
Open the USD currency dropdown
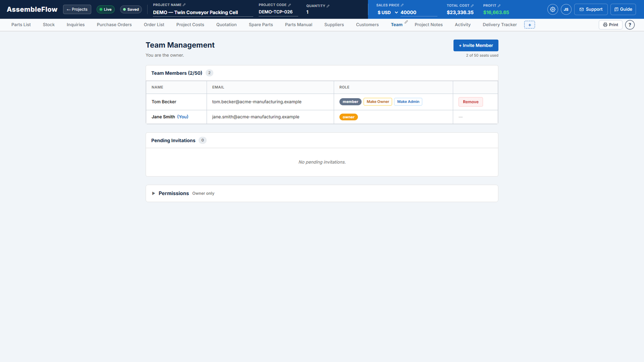click(388, 12)
